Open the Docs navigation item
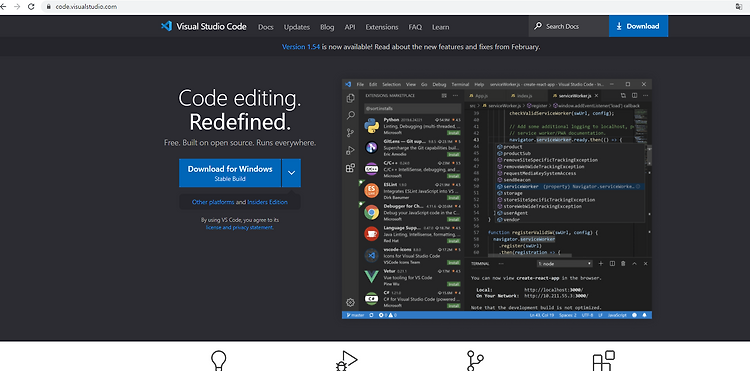Screen dimensions: 750x371 265,27
